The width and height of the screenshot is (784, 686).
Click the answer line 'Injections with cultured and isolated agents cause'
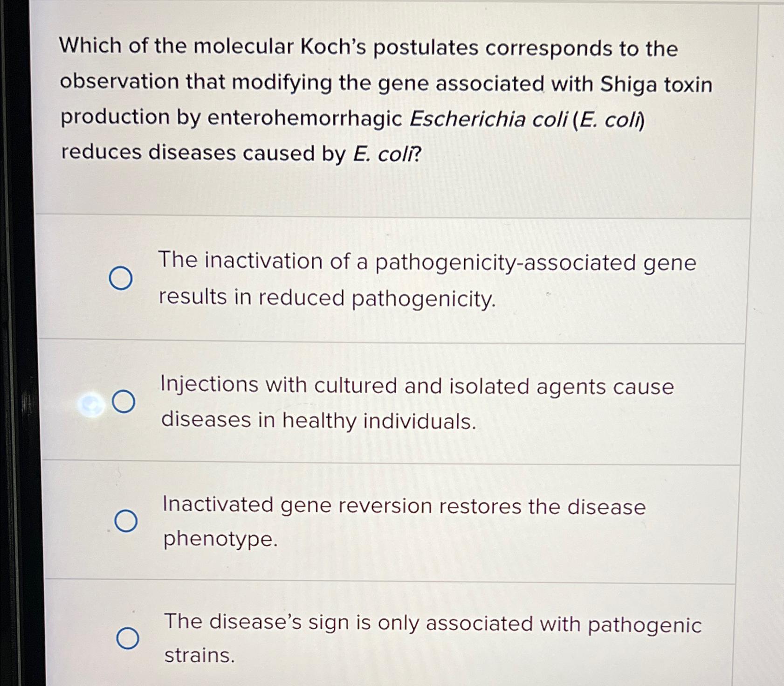pyautogui.click(x=417, y=386)
